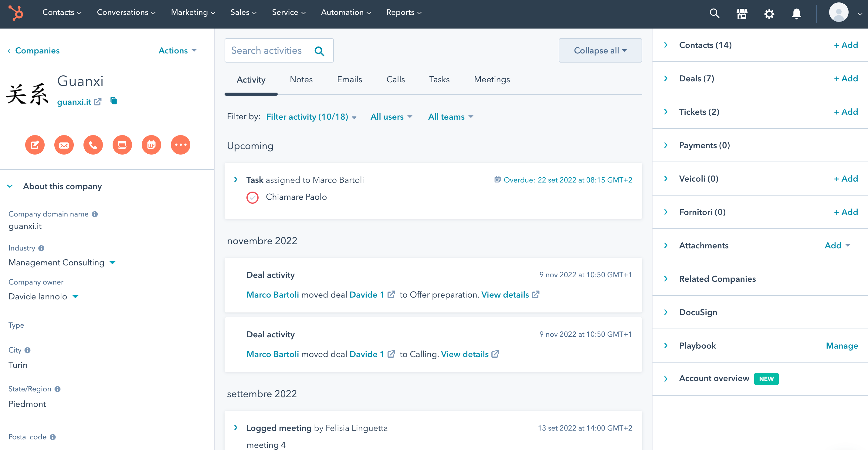Viewport: 868px width, 450px height.
Task: Open the Actions dropdown
Action: point(178,51)
